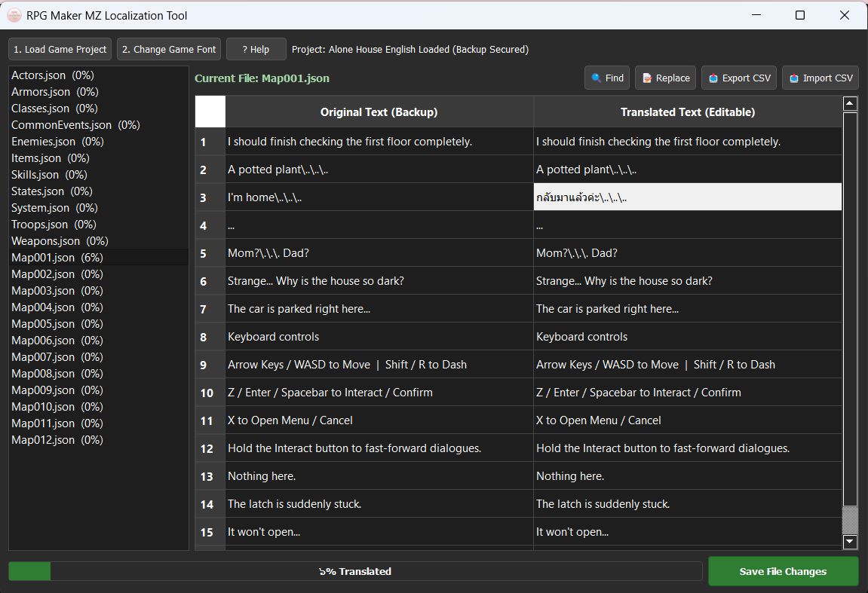Image resolution: width=868 pixels, height=593 pixels.
Task: Select CommonEvents.json in file list
Action: 99,125
